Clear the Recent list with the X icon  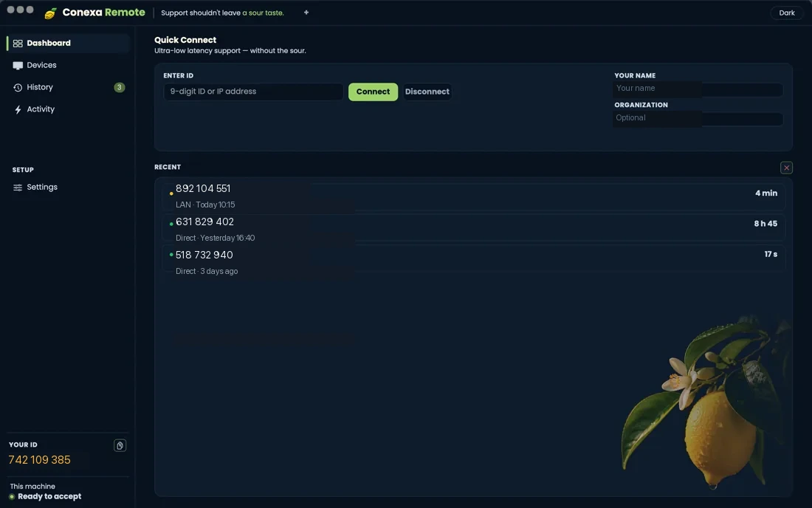coord(786,168)
